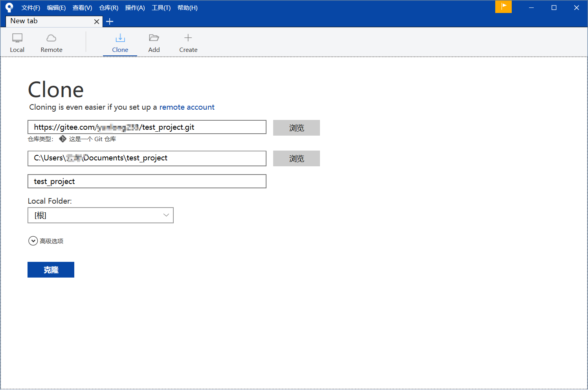Viewport: 588px width, 390px height.
Task: Select the Clone toolbar button
Action: point(120,43)
